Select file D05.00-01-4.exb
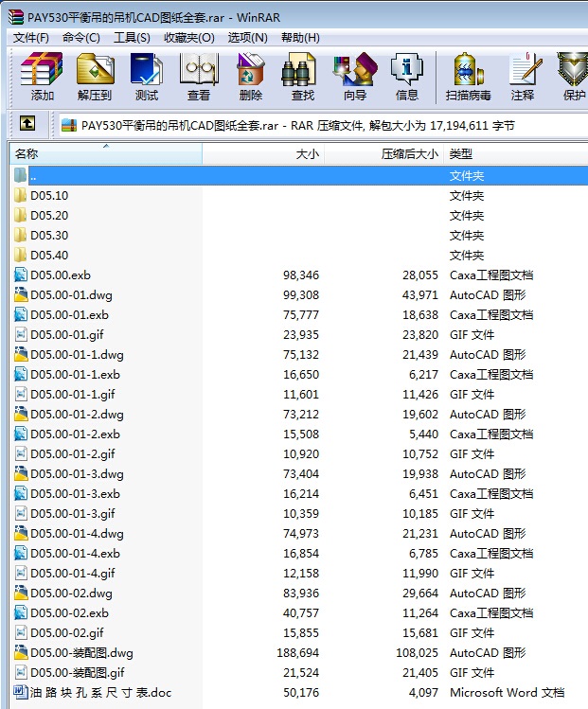 [75, 554]
